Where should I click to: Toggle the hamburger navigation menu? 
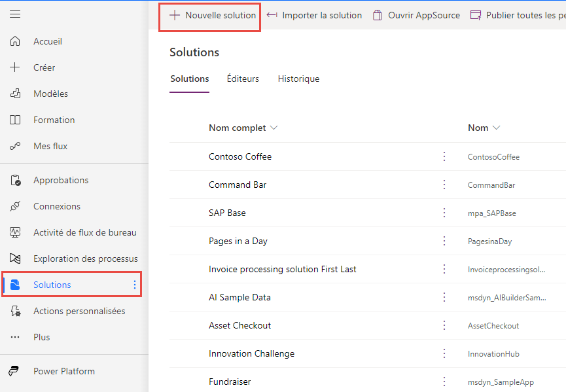(x=15, y=14)
